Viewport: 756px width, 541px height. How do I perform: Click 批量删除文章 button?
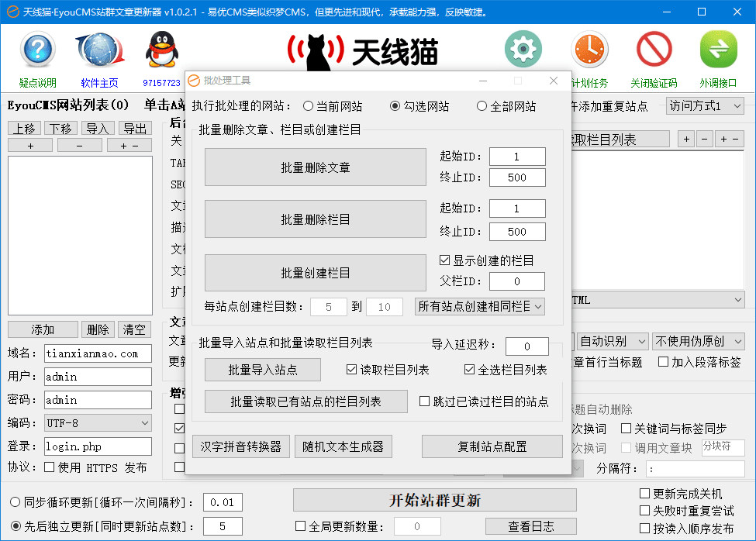[316, 167]
